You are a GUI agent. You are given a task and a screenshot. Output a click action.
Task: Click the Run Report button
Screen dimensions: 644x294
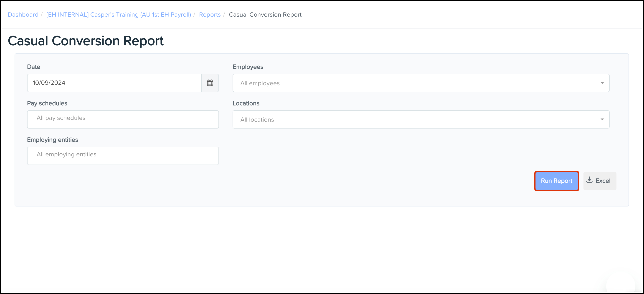pyautogui.click(x=556, y=181)
